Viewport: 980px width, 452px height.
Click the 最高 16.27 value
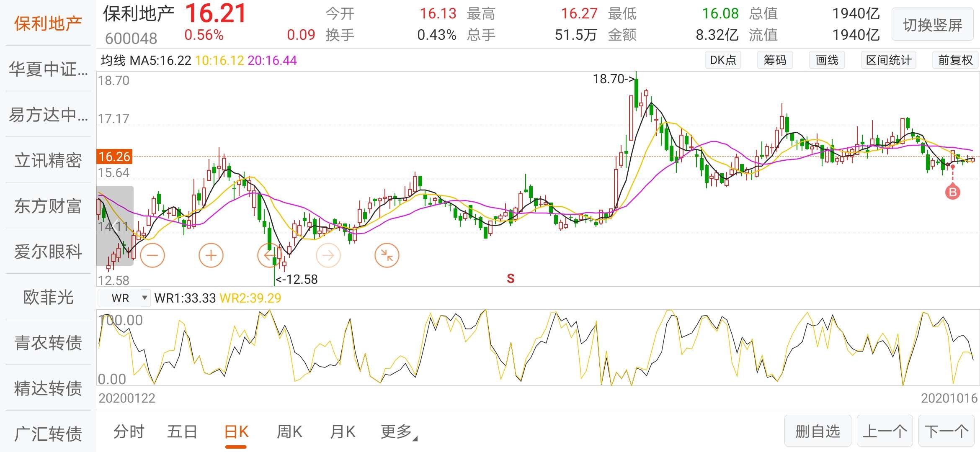[579, 14]
